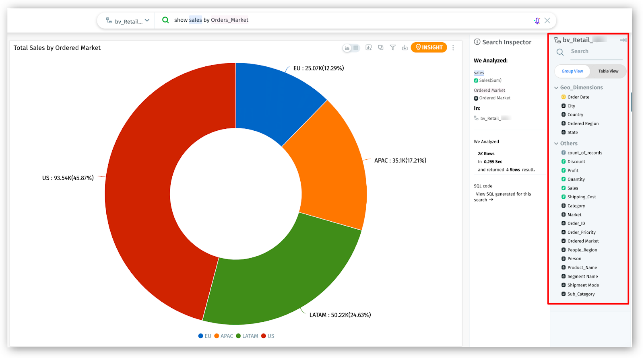Click the Total Sales by Ordered Market title
This screenshot has height=358, width=644.
point(57,48)
